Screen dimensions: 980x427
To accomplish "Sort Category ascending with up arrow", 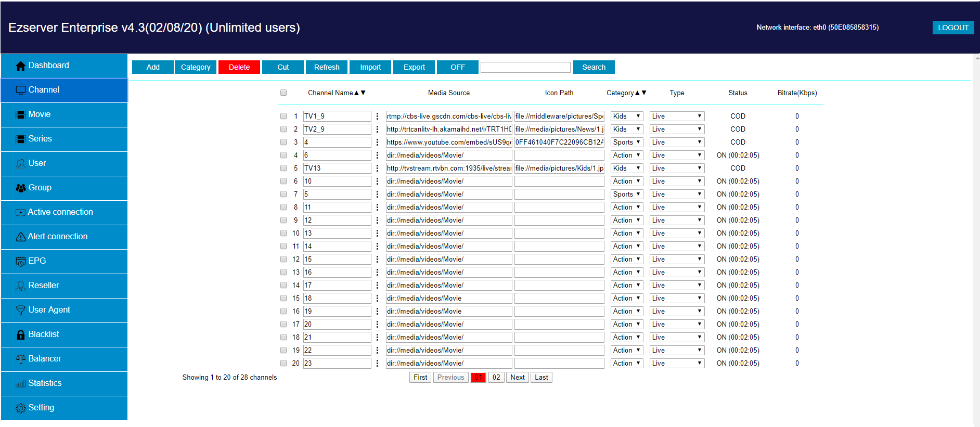I will point(637,93).
